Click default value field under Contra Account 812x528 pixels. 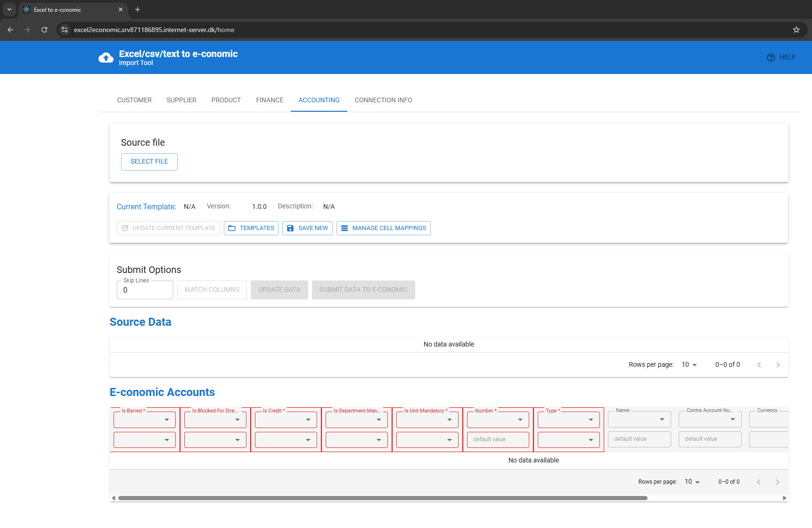pos(710,439)
